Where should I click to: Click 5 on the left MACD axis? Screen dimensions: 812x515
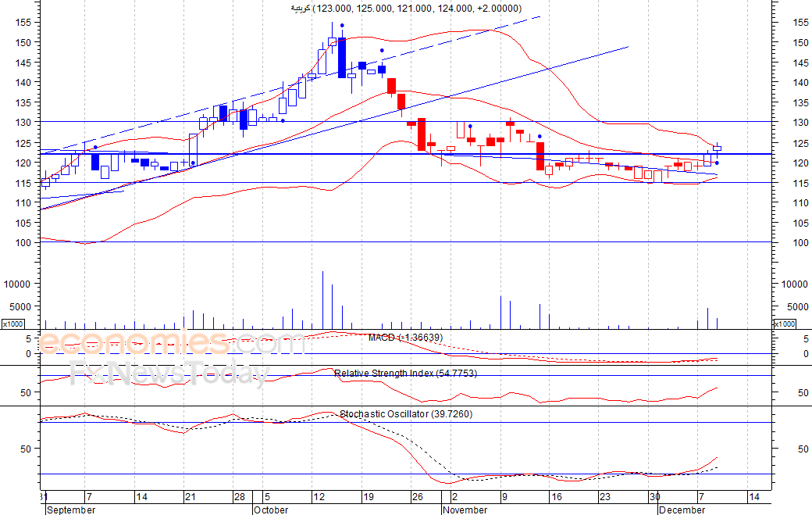[x=29, y=339]
